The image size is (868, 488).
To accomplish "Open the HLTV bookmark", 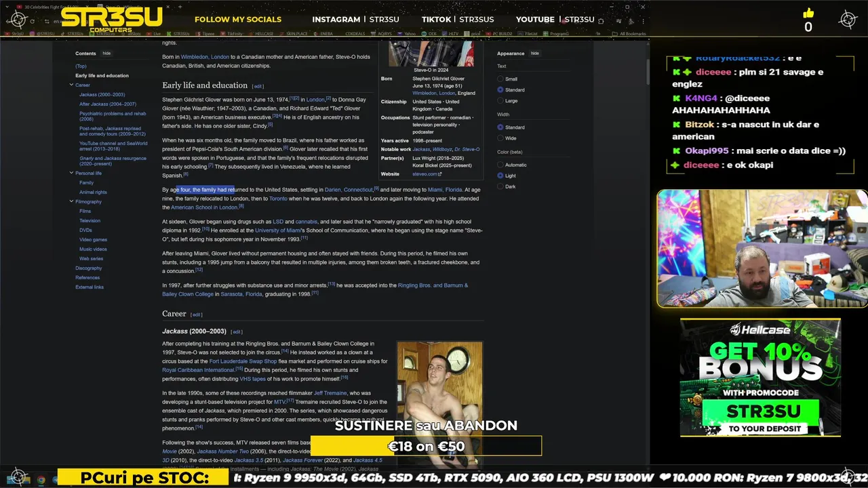I will point(451,33).
